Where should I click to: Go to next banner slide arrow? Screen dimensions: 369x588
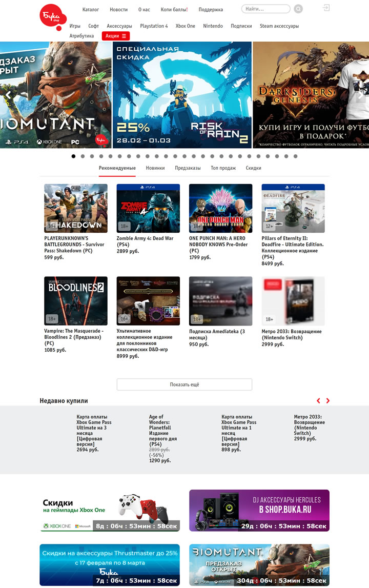coord(361,95)
